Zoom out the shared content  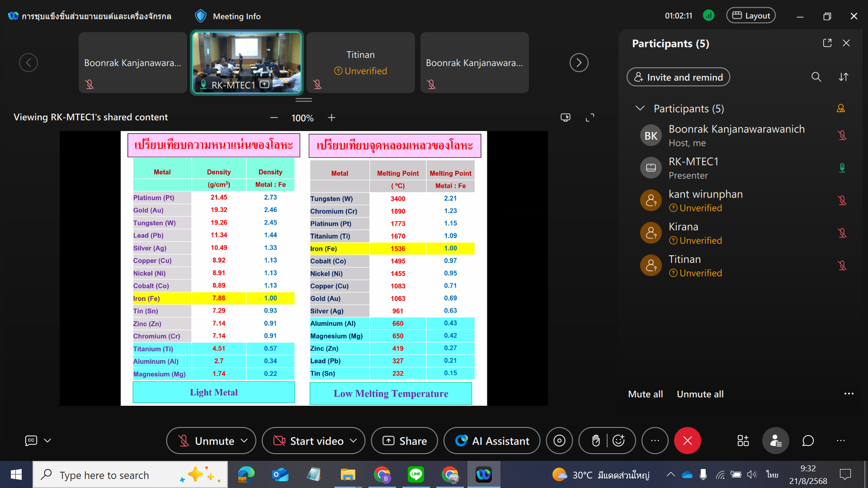click(274, 118)
